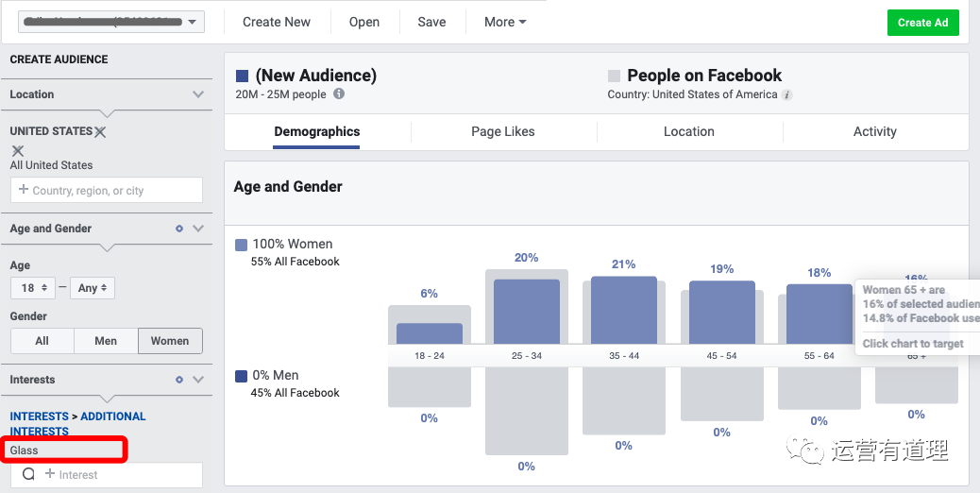Remove United States with the X icon
Viewport: 980px width, 493px height.
(100, 132)
